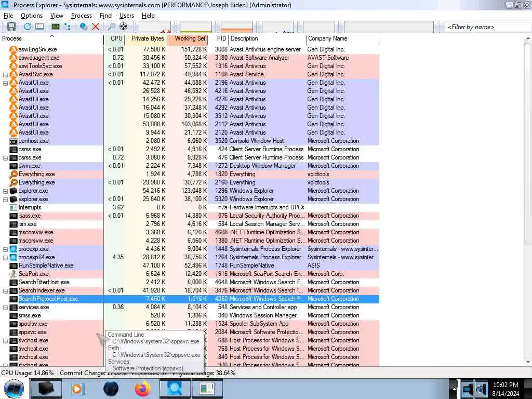Click the procexp64.exe process icon

(x=13, y=257)
